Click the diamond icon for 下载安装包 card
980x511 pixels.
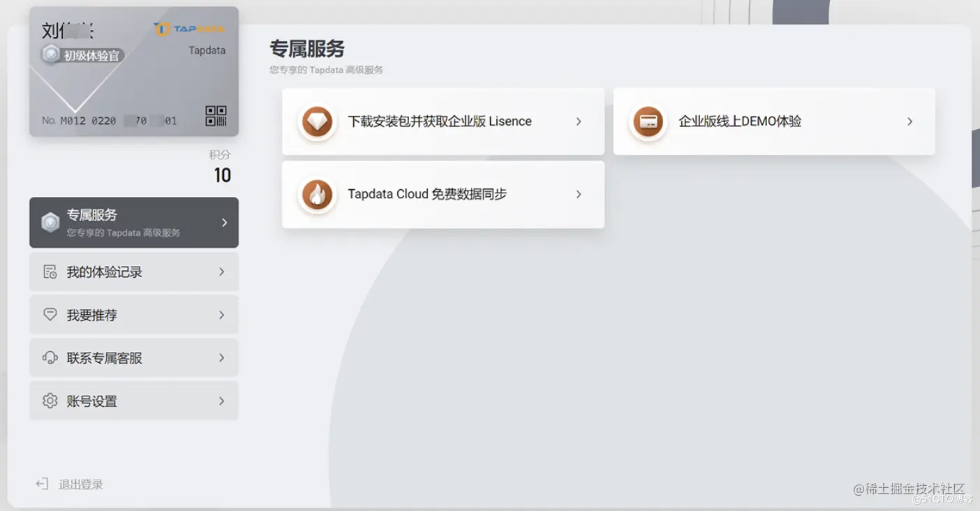[x=317, y=121]
